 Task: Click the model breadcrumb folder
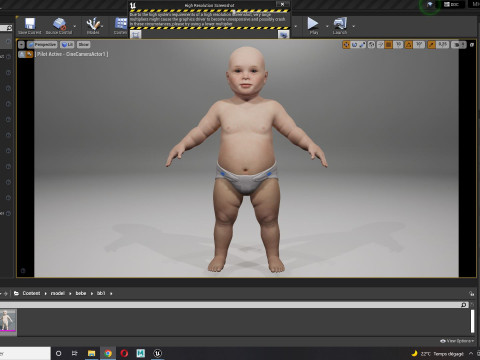57,293
